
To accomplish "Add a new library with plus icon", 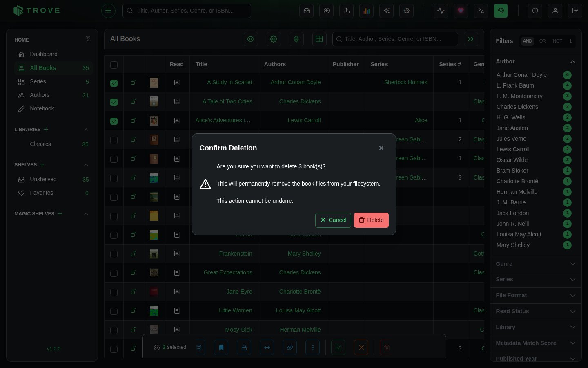I will tap(46, 129).
